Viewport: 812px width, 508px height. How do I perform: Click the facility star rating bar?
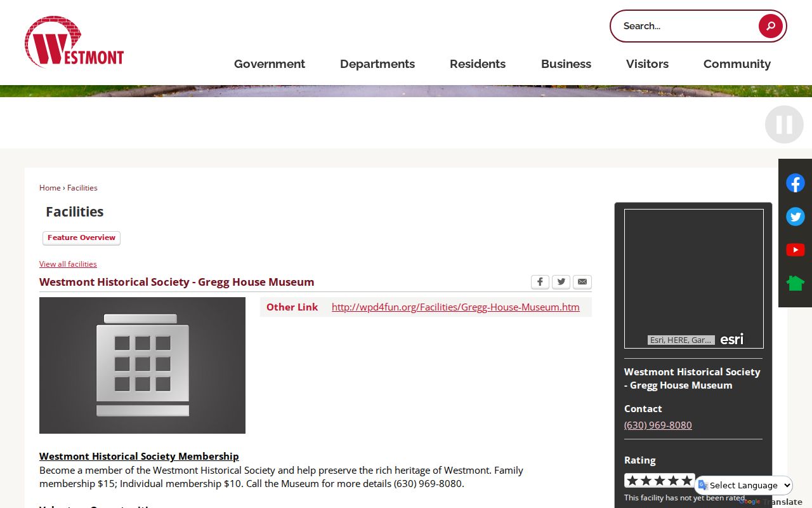coord(660,481)
